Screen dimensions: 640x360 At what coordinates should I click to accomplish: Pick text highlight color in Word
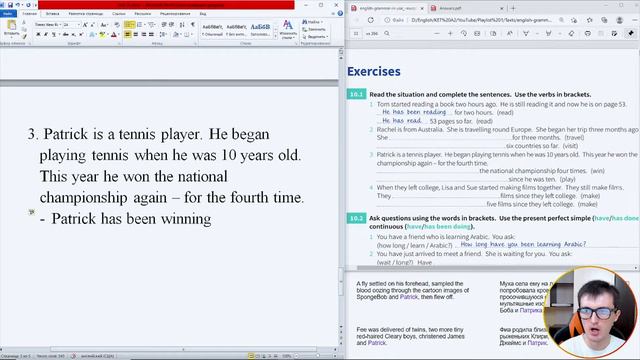coord(103,34)
